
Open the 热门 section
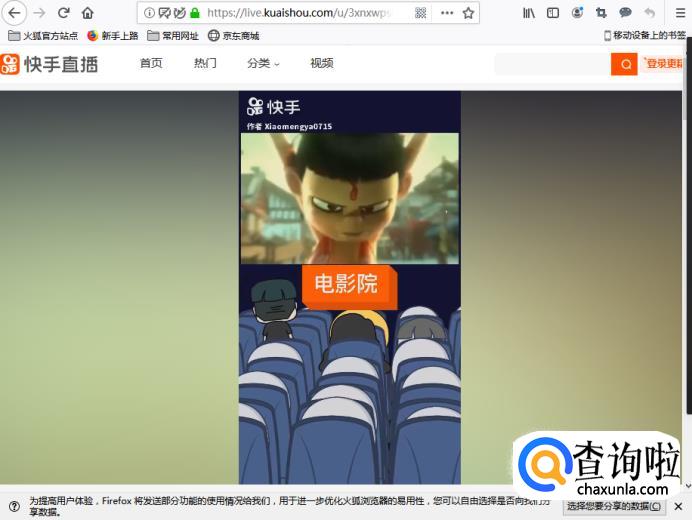click(205, 64)
